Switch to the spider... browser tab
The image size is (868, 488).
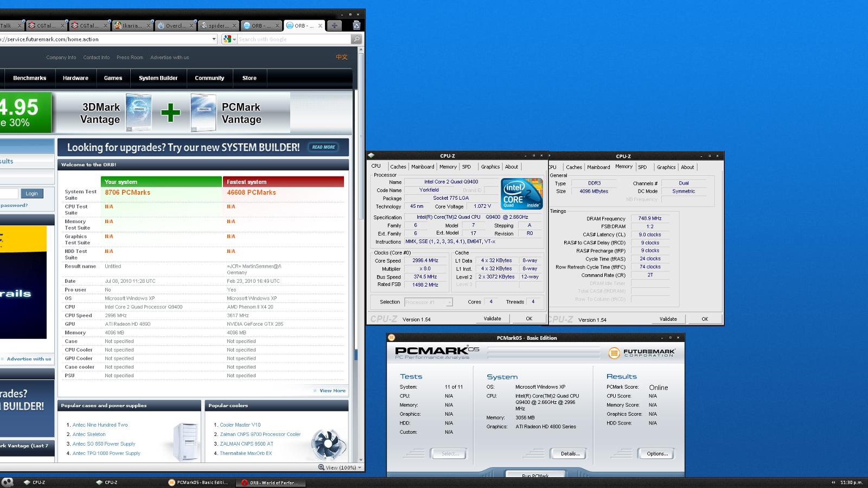[219, 26]
